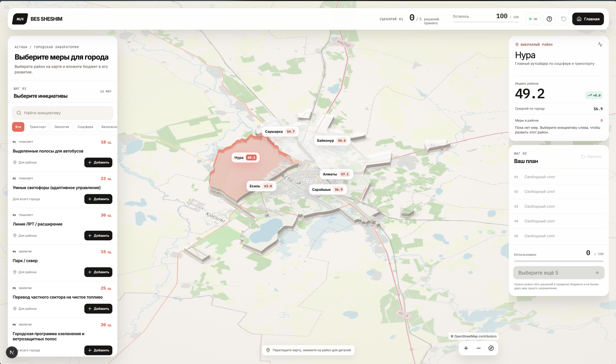The width and height of the screenshot is (616, 364).
Task: Click the pin icon in map hint bar
Action: [268, 350]
